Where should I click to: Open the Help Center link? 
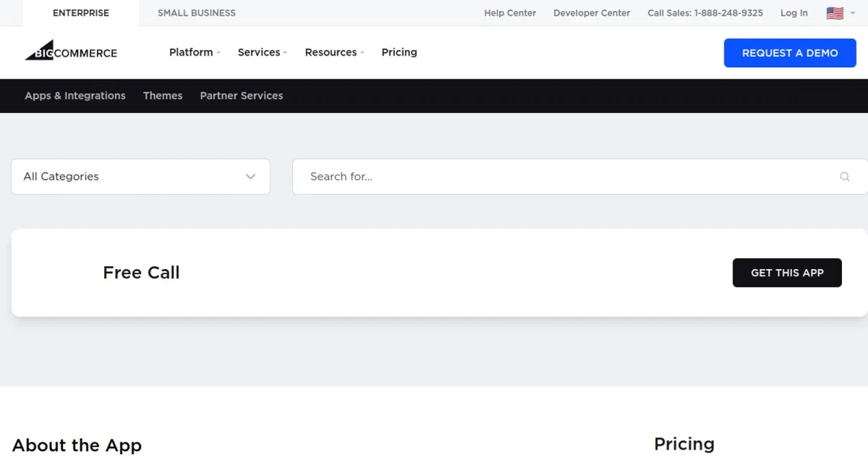tap(510, 13)
